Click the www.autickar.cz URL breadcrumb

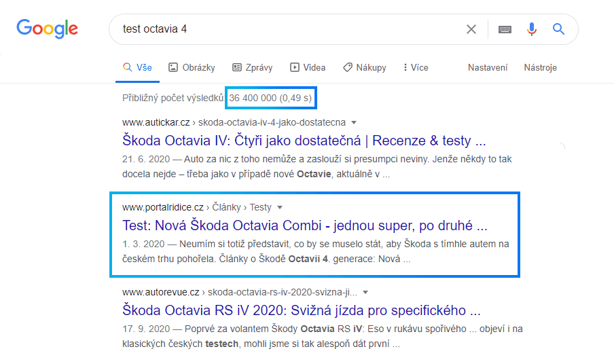click(x=234, y=122)
